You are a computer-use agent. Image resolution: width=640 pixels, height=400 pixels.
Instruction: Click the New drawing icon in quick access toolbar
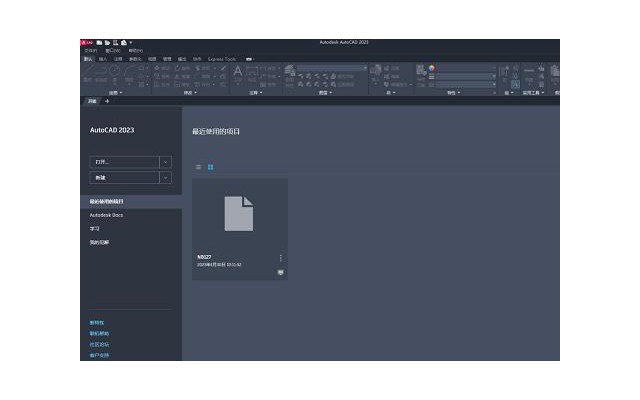click(x=99, y=42)
